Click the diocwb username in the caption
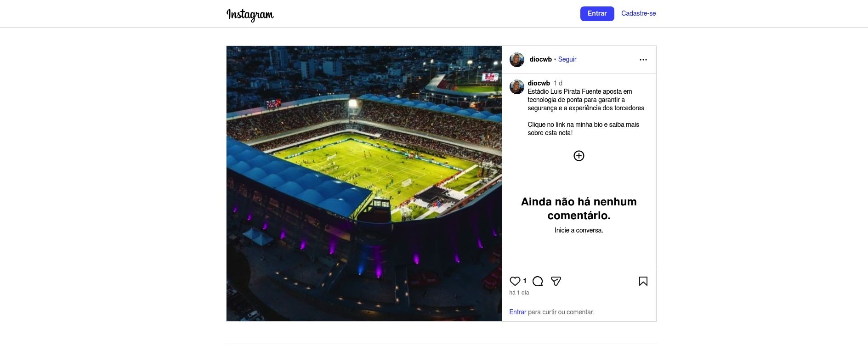 [x=539, y=83]
